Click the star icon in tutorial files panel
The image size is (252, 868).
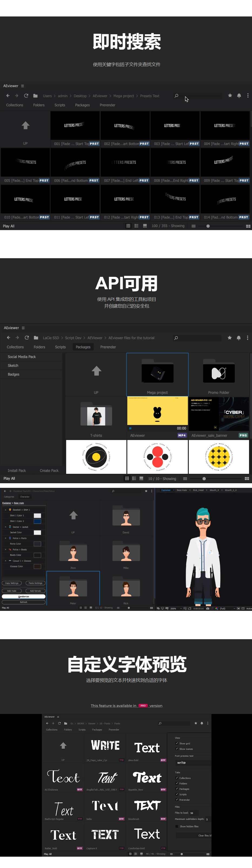pyautogui.click(x=229, y=337)
